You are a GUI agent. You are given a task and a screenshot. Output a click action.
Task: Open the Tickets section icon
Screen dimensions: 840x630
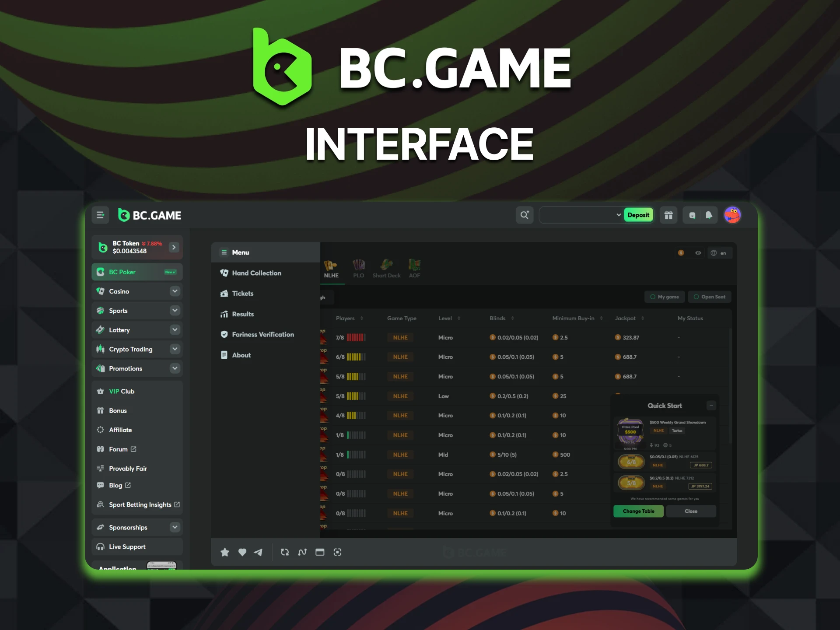pyautogui.click(x=224, y=293)
